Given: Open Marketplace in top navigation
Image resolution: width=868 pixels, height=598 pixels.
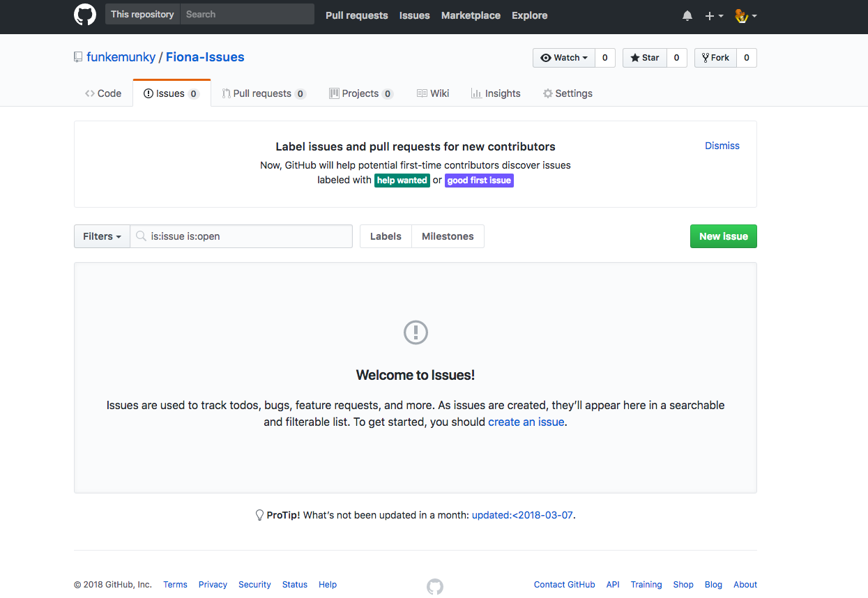Looking at the screenshot, I should [x=471, y=15].
